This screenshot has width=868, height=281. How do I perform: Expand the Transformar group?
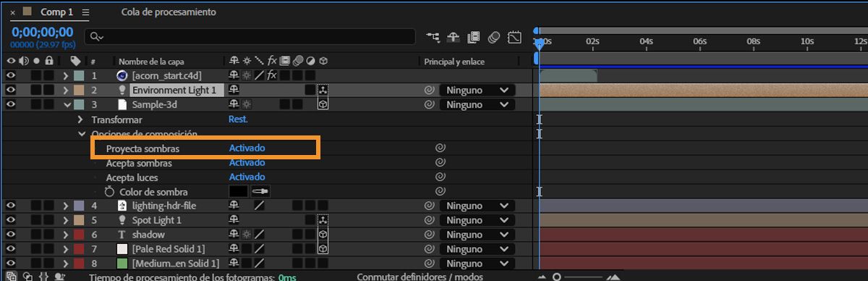tap(80, 119)
